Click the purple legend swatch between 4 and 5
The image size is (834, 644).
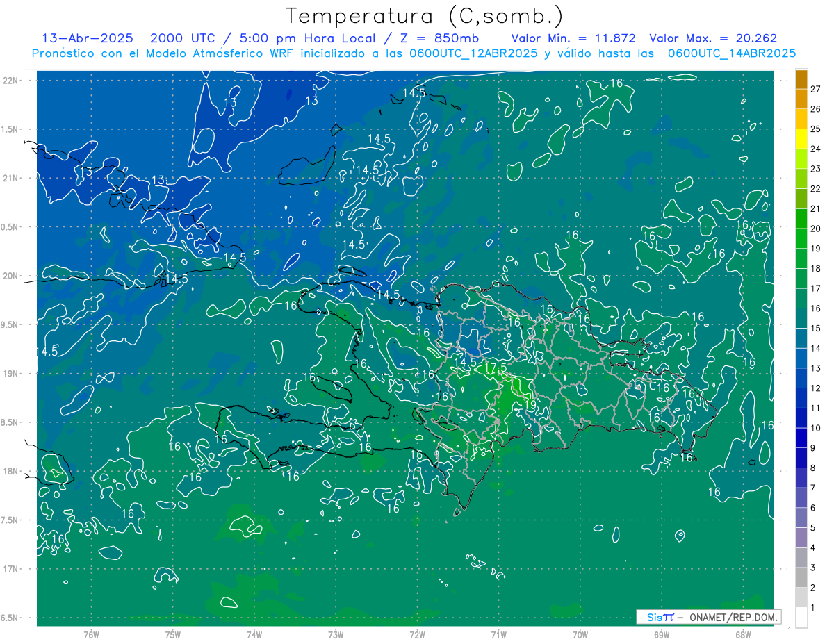click(x=801, y=538)
